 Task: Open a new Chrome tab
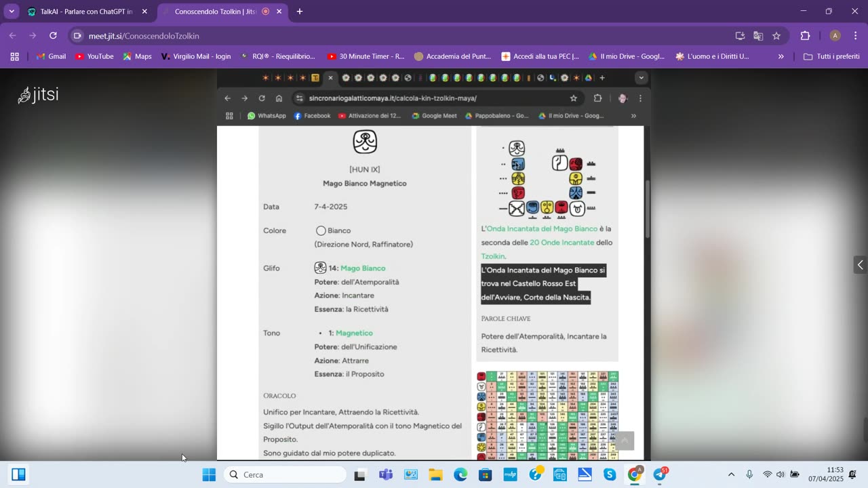click(x=300, y=12)
